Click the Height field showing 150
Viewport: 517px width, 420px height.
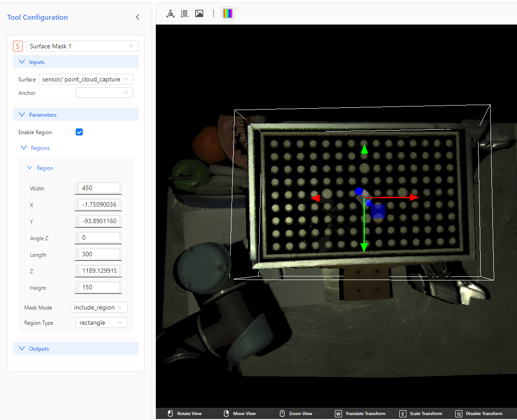tap(99, 287)
